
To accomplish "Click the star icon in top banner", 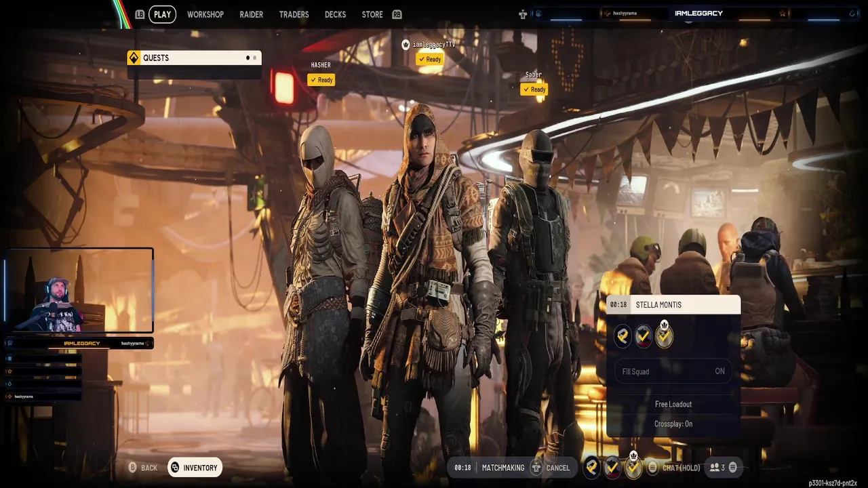I will click(x=783, y=14).
